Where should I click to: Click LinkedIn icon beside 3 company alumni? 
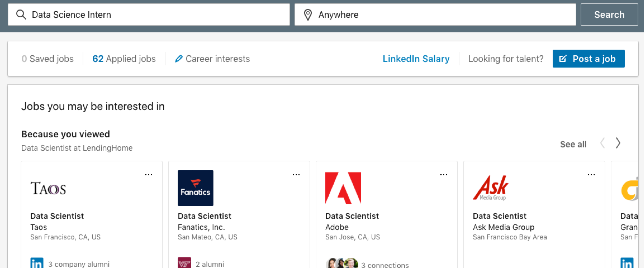coord(37,263)
